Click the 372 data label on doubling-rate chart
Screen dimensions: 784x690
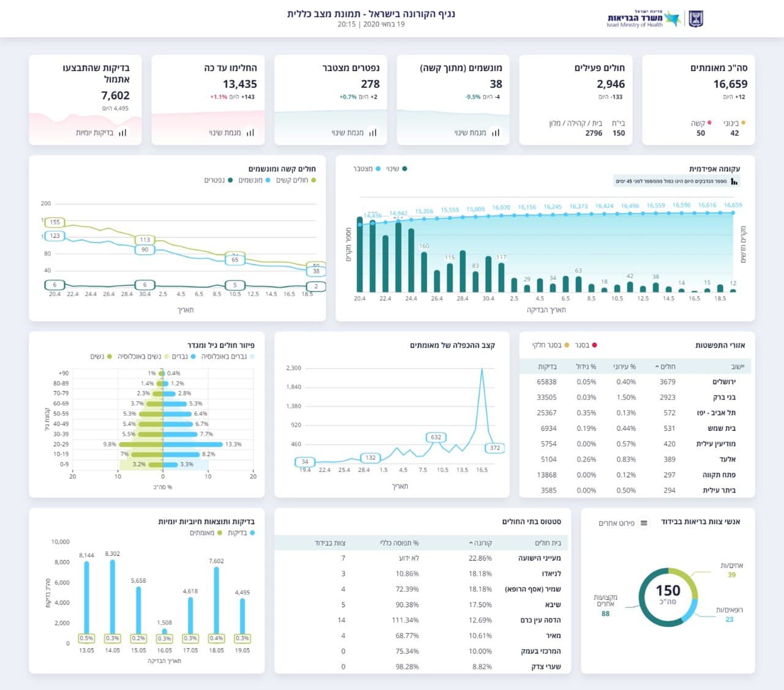pos(495,448)
